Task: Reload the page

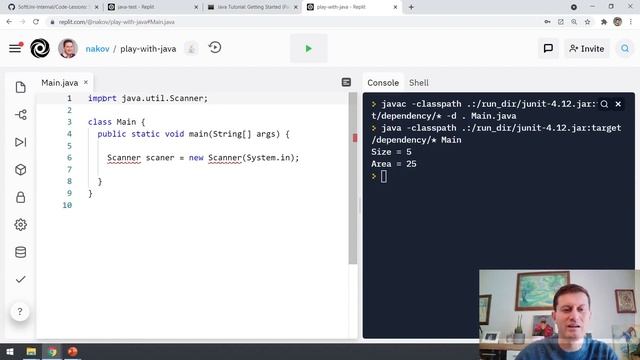Action: click(36, 22)
